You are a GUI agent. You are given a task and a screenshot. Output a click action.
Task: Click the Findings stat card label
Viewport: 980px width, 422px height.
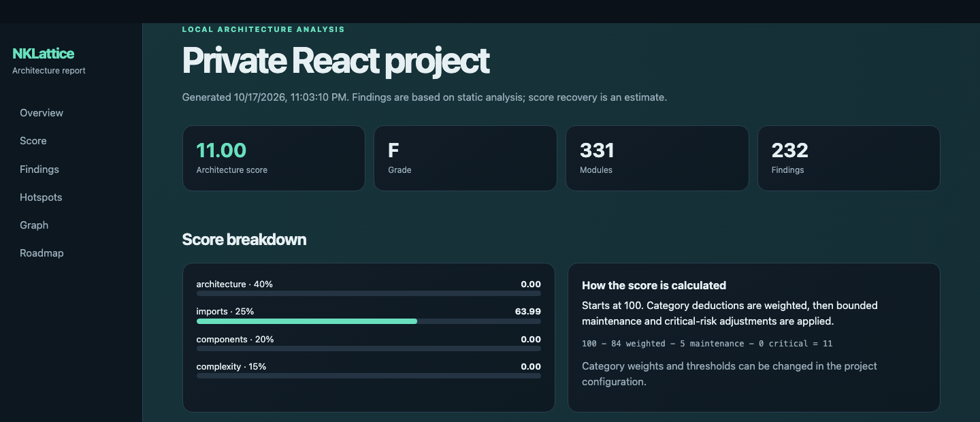[788, 170]
